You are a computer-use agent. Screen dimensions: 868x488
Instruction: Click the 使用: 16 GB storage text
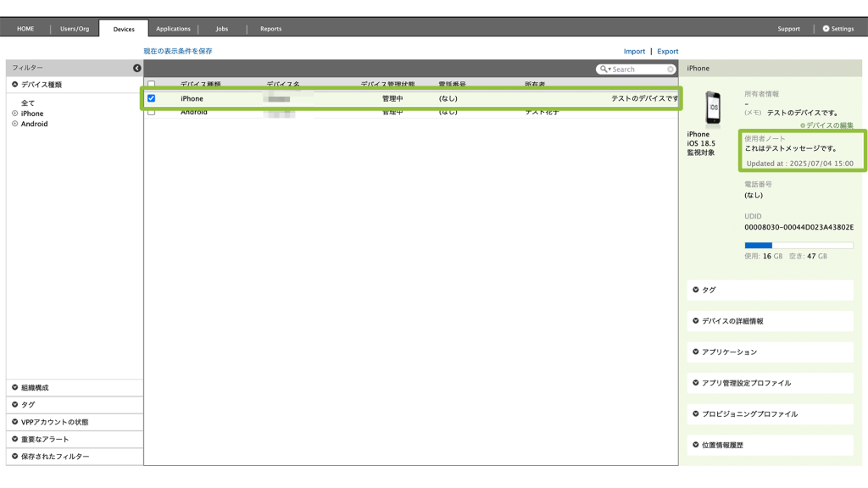(764, 256)
